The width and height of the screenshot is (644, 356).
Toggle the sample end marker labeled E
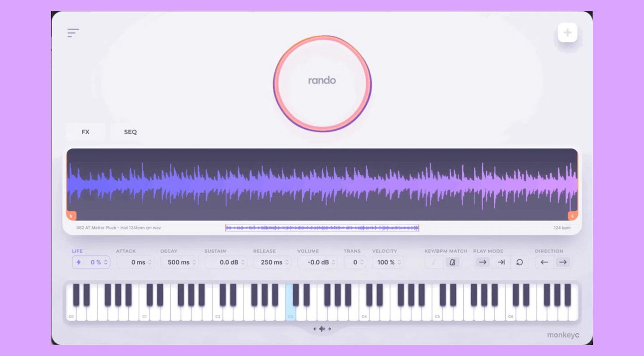573,215
